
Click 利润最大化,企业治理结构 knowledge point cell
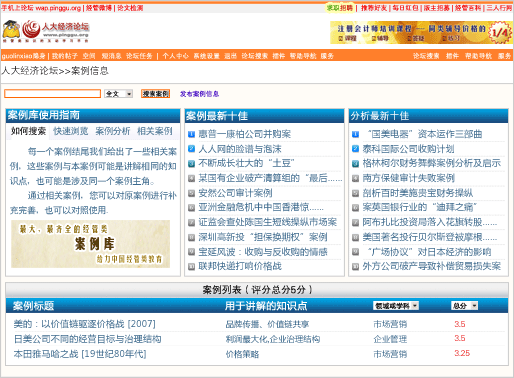click(273, 339)
